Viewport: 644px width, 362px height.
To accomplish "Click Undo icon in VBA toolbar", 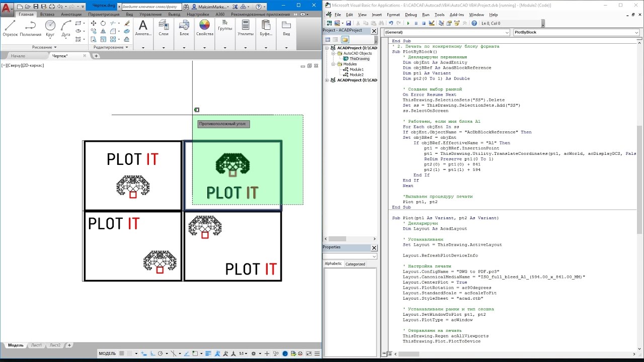I will pos(391,23).
